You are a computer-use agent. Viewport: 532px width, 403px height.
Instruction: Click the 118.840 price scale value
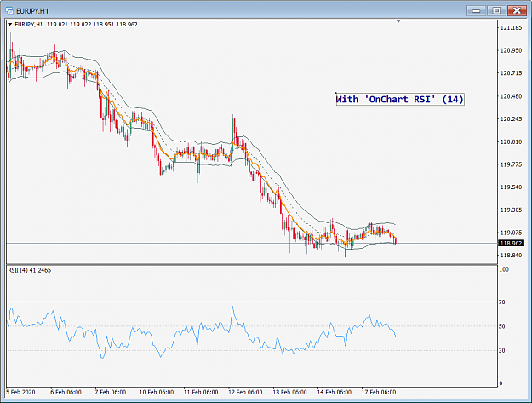pos(512,256)
